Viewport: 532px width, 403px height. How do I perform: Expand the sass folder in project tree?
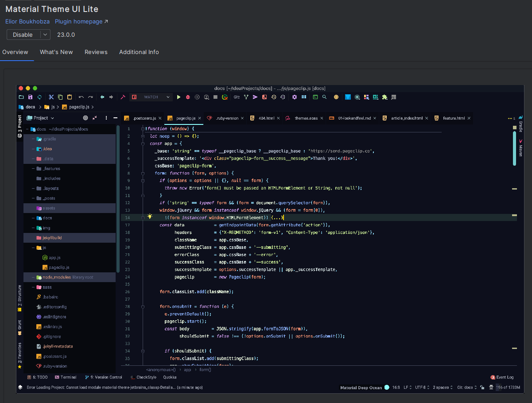click(34, 287)
